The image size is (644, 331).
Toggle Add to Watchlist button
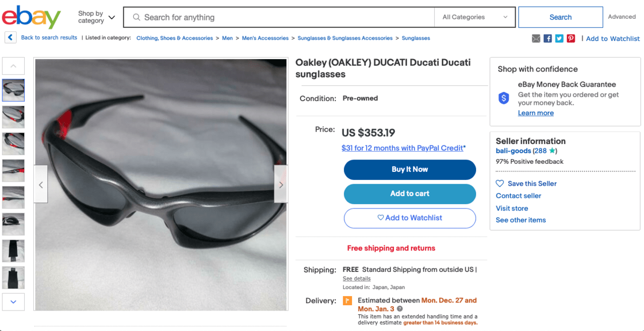click(409, 218)
